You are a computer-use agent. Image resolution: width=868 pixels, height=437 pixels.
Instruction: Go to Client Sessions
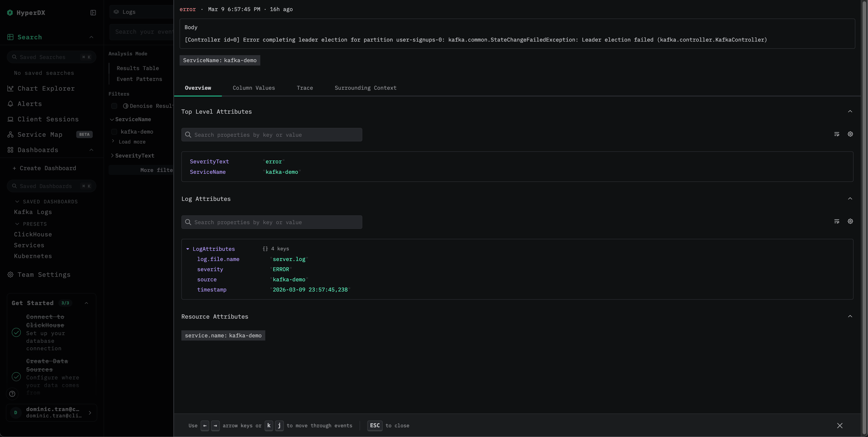tap(48, 119)
